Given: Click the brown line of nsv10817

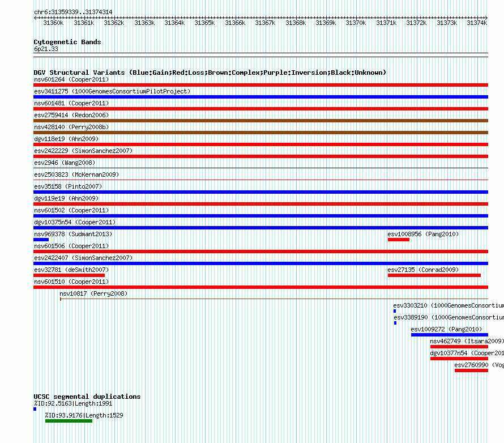Looking at the screenshot, I should (274, 299).
